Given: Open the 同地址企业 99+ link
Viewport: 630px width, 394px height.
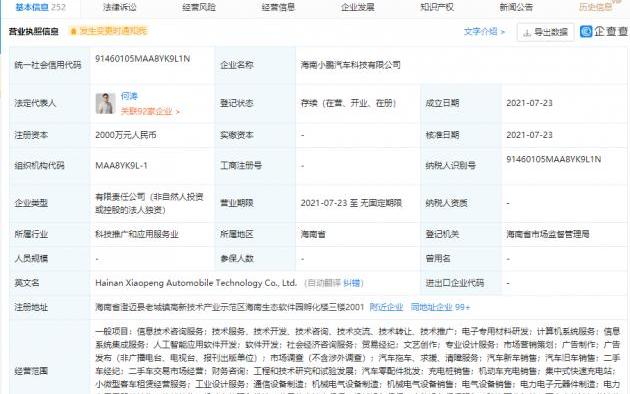Looking at the screenshot, I should (440, 307).
